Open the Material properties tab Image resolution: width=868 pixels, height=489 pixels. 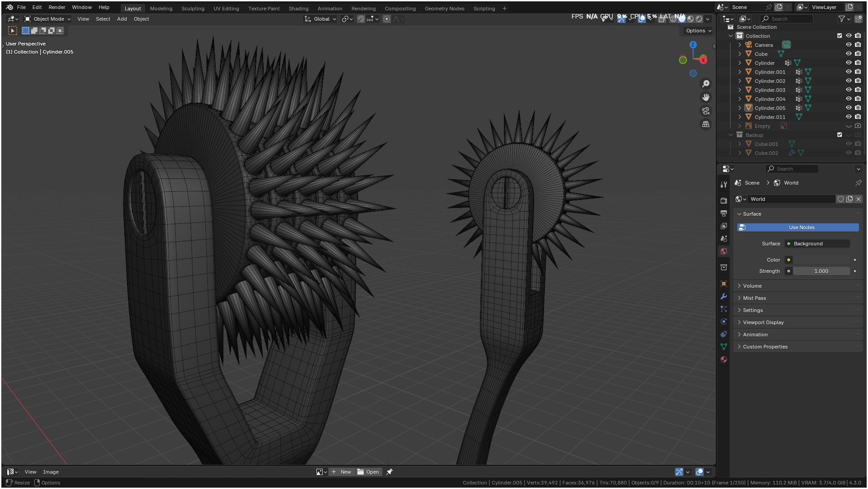pos(724,359)
